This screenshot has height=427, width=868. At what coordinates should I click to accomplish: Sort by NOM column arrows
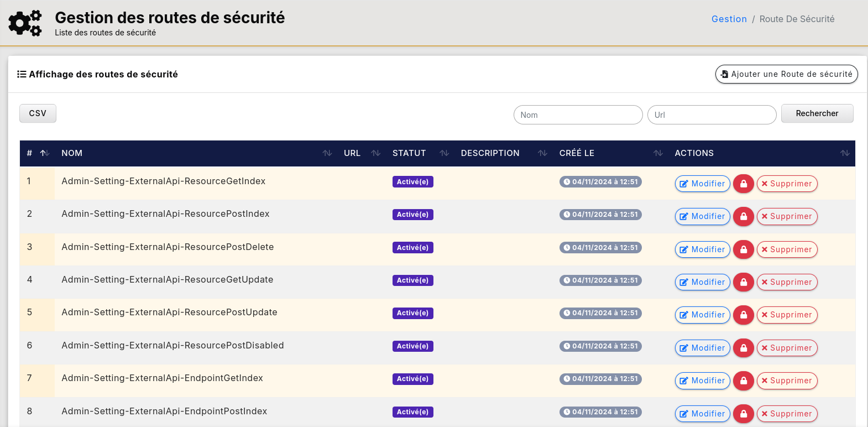pos(327,153)
